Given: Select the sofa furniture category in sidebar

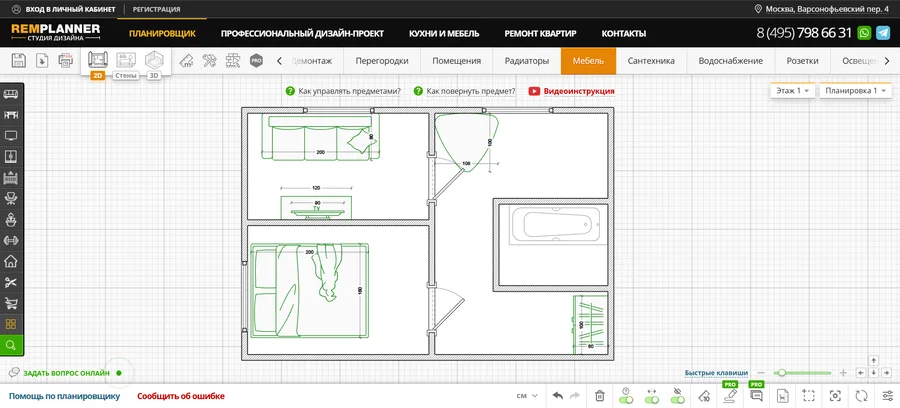Looking at the screenshot, I should point(11,94).
